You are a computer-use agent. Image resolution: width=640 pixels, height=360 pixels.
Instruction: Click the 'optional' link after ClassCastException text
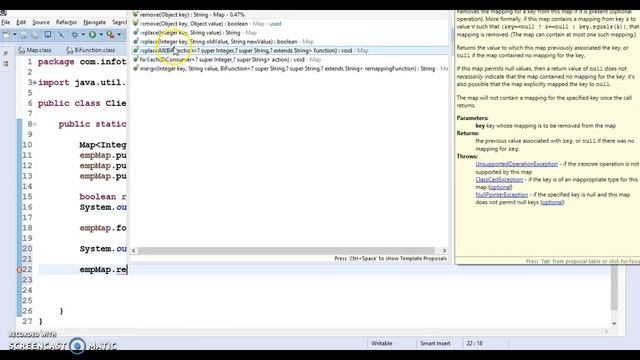coord(500,187)
